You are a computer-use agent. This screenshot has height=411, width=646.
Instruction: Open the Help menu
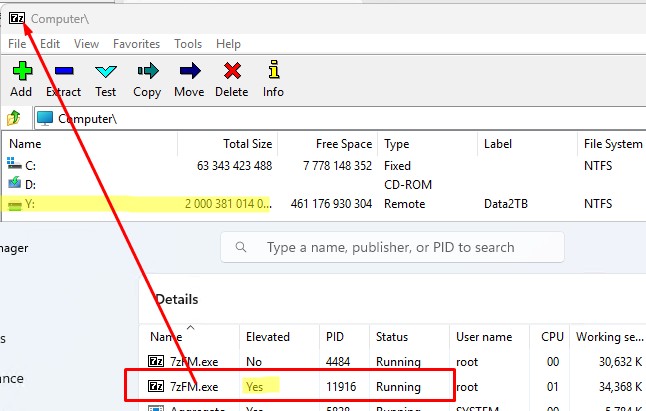(228, 44)
